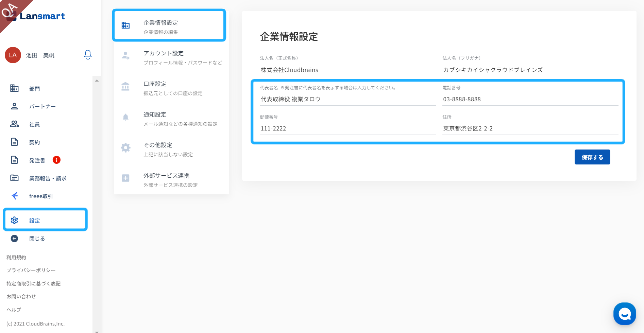This screenshot has height=333, width=644.
Task: Open the chat support bubble
Action: (624, 314)
